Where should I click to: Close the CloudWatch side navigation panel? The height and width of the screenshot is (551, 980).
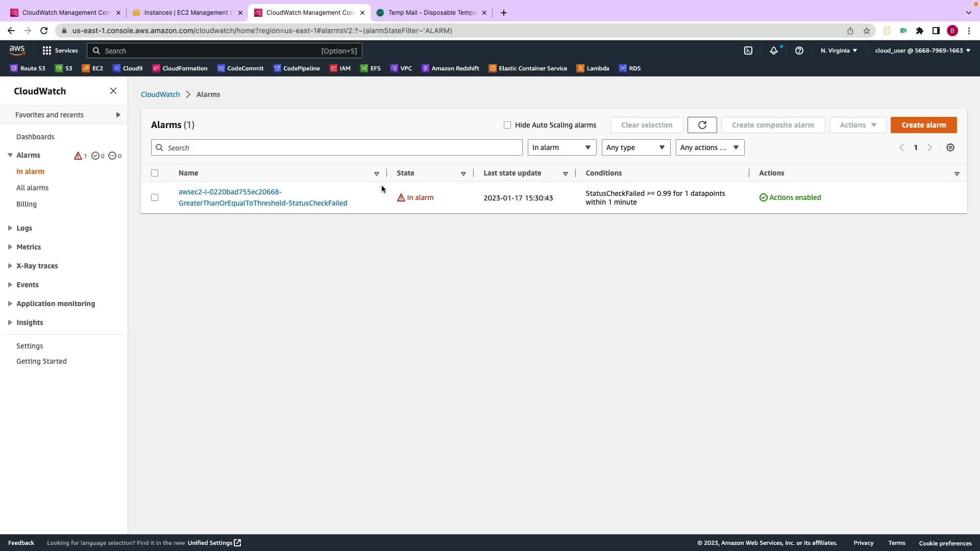113,91
